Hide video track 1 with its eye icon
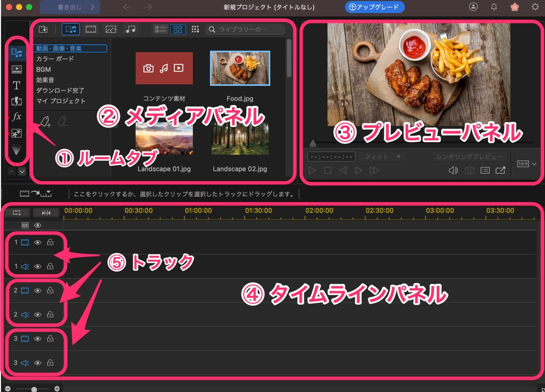The image size is (545, 392). [x=37, y=243]
